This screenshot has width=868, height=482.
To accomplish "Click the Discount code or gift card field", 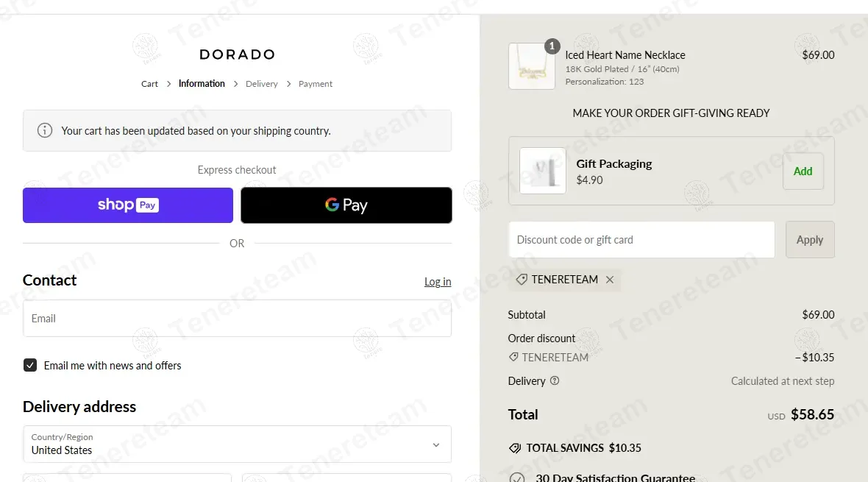I will click(641, 240).
